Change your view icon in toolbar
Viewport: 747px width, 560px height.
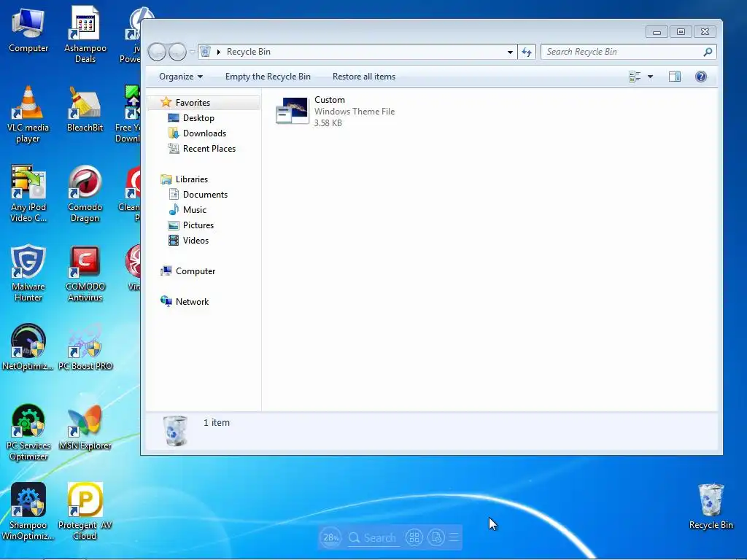[x=635, y=77]
